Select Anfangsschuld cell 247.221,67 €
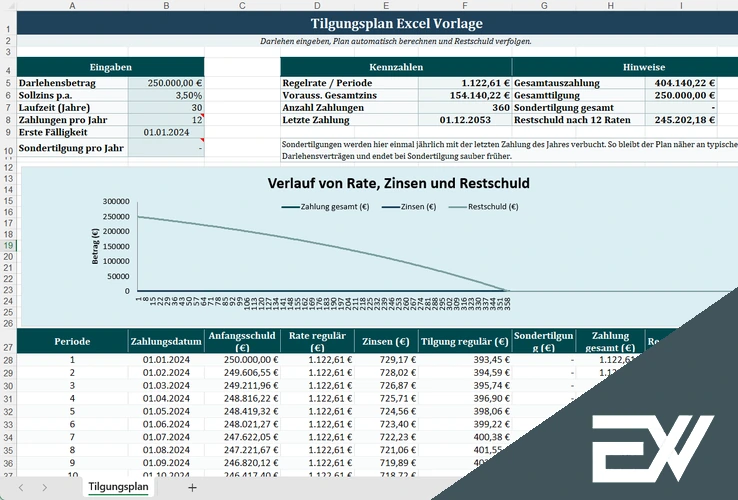This screenshot has width=738, height=500. pyautogui.click(x=242, y=450)
